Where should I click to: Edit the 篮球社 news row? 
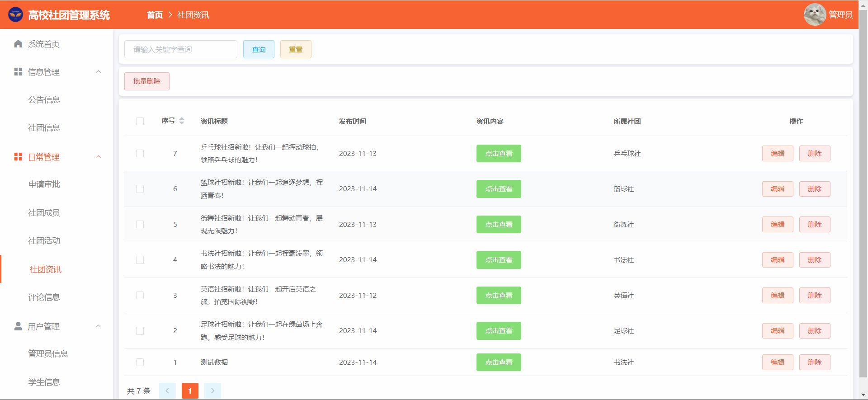pos(778,189)
